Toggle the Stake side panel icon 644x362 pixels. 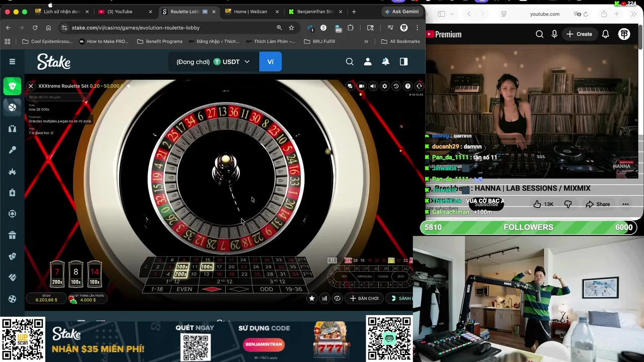click(404, 62)
